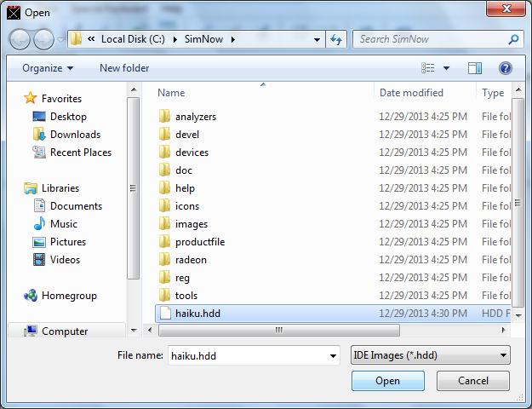Image resolution: width=532 pixels, height=409 pixels.
Task: Select the radeon folder
Action: (191, 260)
